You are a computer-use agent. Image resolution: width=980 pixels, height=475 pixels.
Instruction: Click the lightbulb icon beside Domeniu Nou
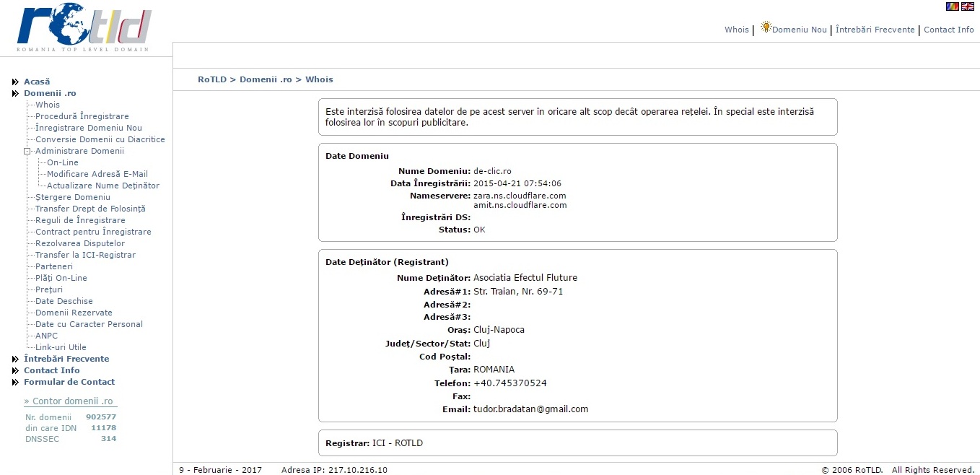pyautogui.click(x=766, y=27)
